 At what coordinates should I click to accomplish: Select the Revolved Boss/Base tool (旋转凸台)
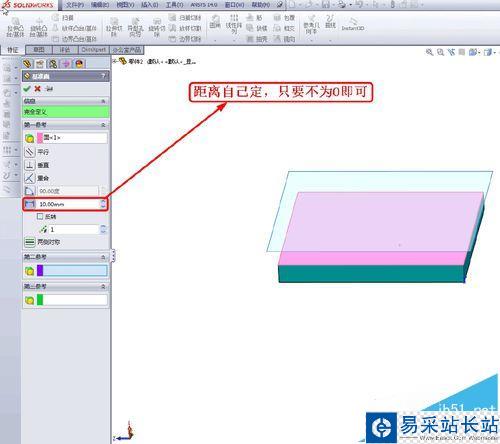39,28
